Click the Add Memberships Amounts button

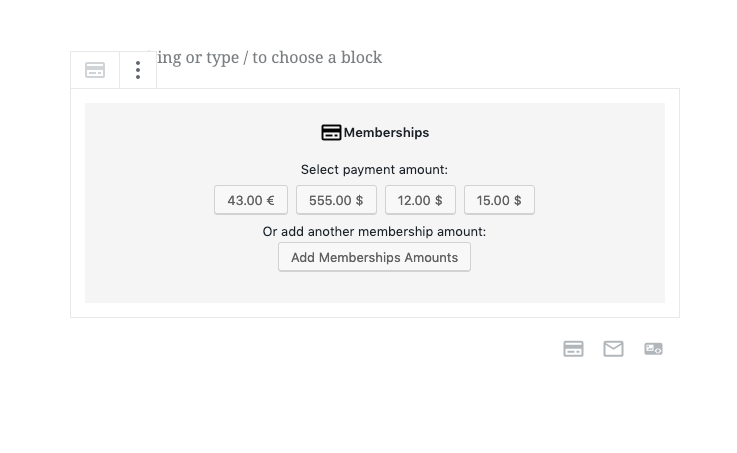point(374,257)
